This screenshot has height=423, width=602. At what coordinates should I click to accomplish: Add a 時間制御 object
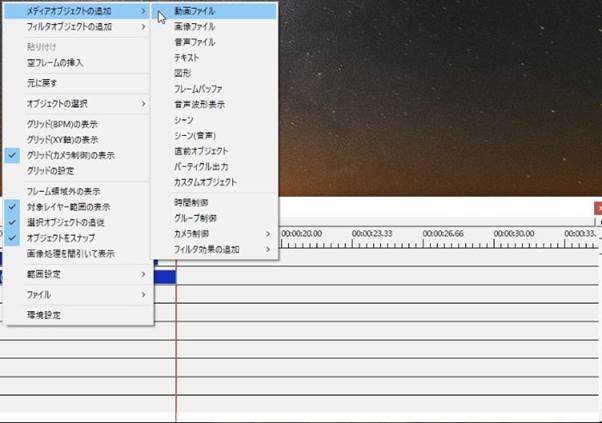point(190,202)
